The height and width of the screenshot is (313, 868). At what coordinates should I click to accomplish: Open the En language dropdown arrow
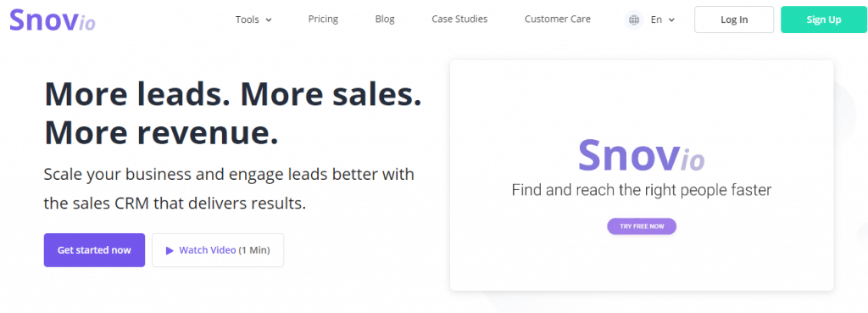(x=671, y=20)
